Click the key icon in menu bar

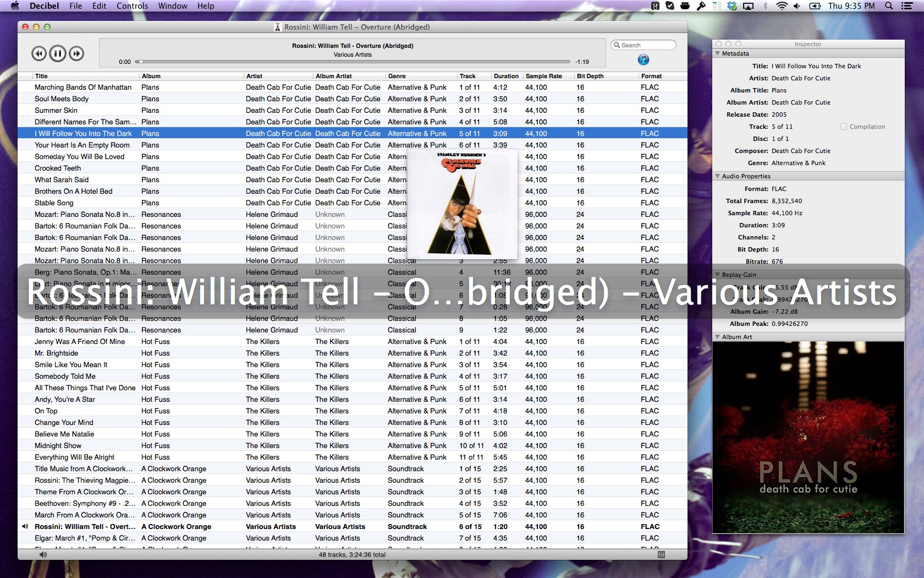click(701, 6)
